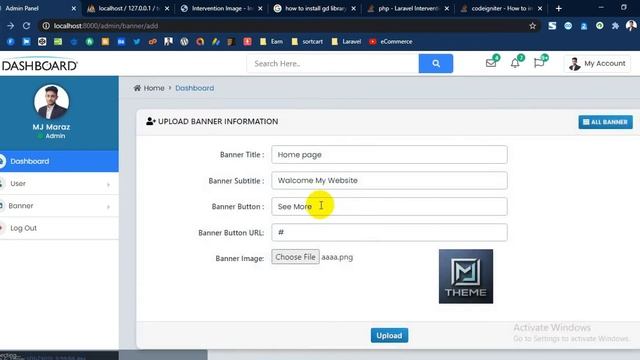Click the All Banner button
Screen dimensions: 640x360
[x=605, y=122]
